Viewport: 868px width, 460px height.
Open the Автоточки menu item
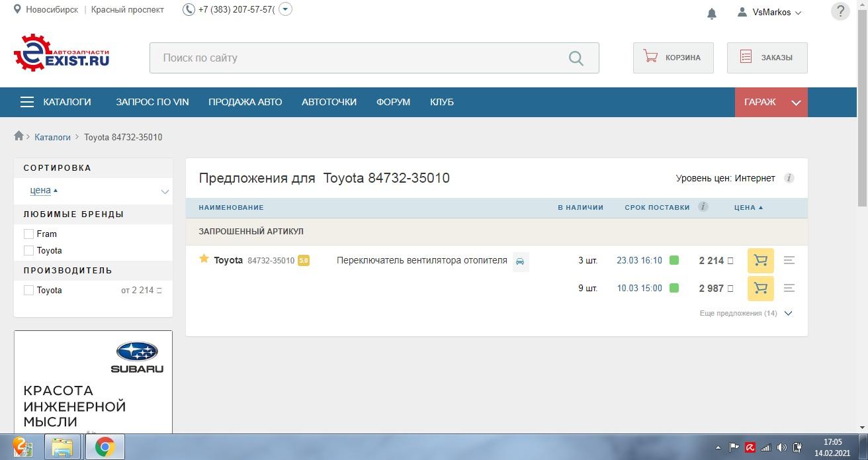(x=329, y=102)
